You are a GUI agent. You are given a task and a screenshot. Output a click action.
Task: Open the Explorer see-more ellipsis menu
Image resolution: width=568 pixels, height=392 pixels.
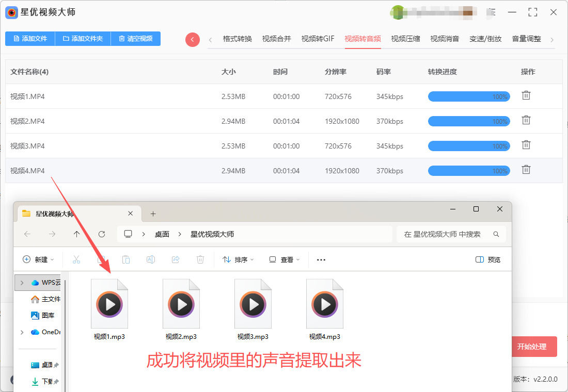(321, 259)
